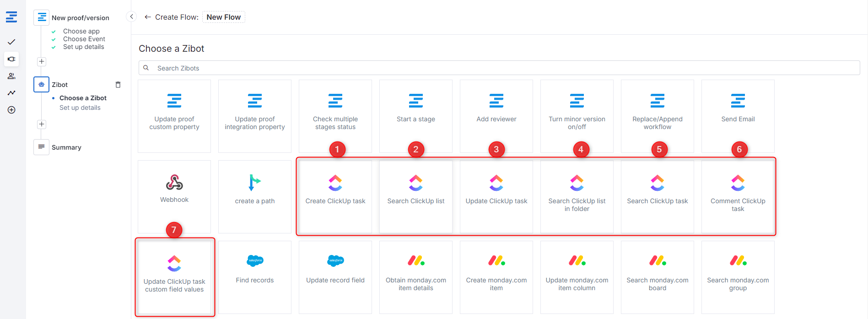Open the Choose Event step

pos(84,39)
